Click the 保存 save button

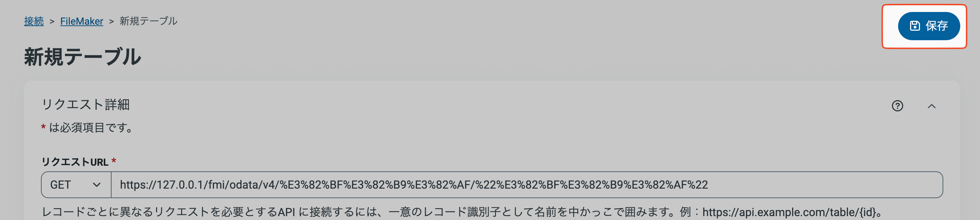pyautogui.click(x=929, y=26)
